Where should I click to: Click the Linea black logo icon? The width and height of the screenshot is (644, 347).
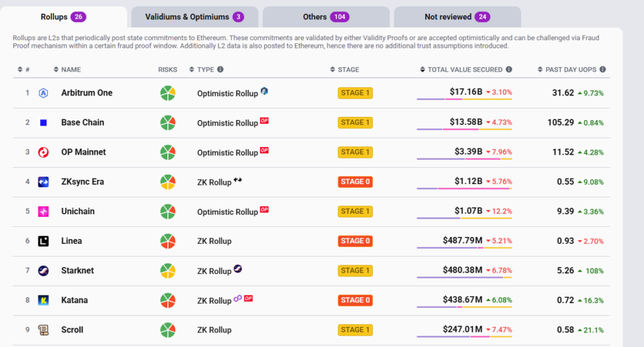point(43,241)
